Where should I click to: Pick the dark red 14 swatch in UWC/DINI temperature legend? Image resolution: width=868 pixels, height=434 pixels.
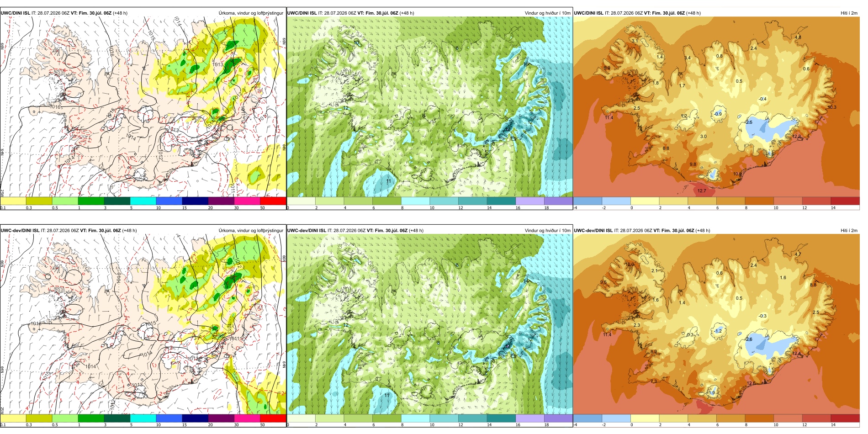[x=845, y=201]
